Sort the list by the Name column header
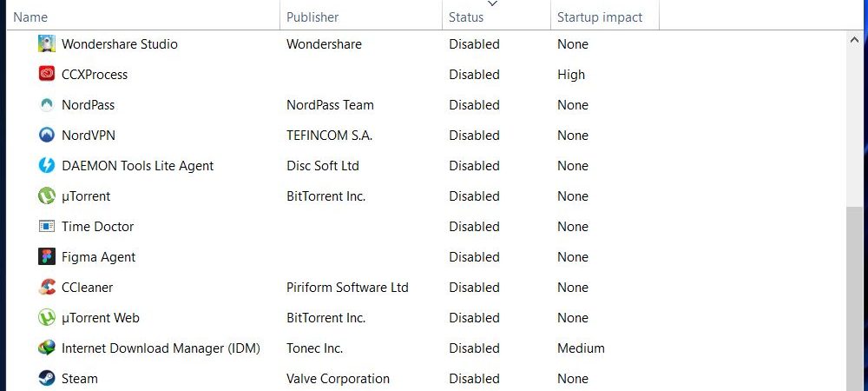The height and width of the screenshot is (391, 868). click(143, 17)
